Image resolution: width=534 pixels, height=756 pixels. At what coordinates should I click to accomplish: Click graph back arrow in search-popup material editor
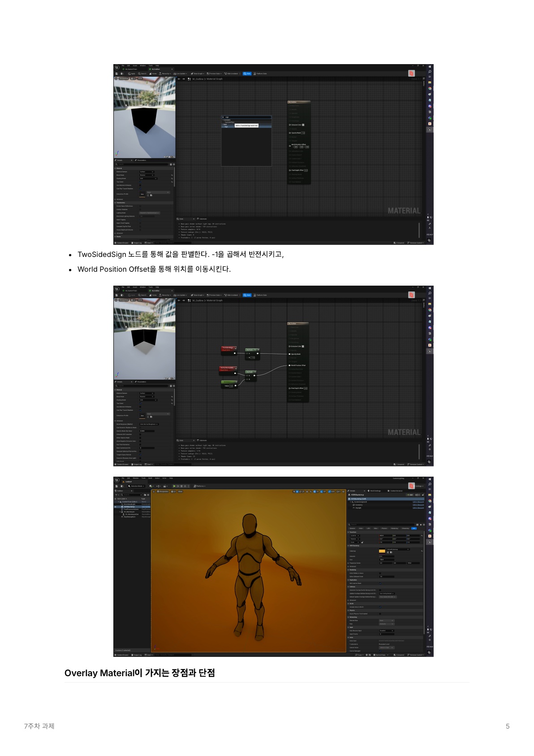tap(179, 79)
